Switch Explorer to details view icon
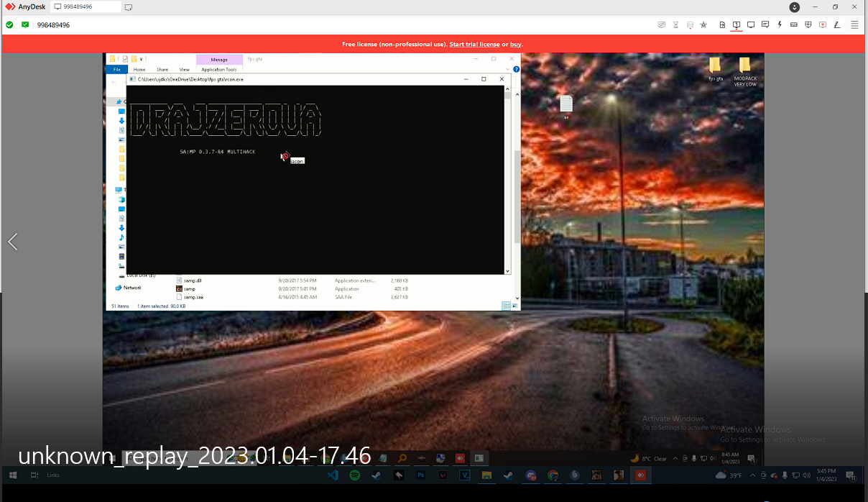This screenshot has height=502, width=868. [506, 306]
